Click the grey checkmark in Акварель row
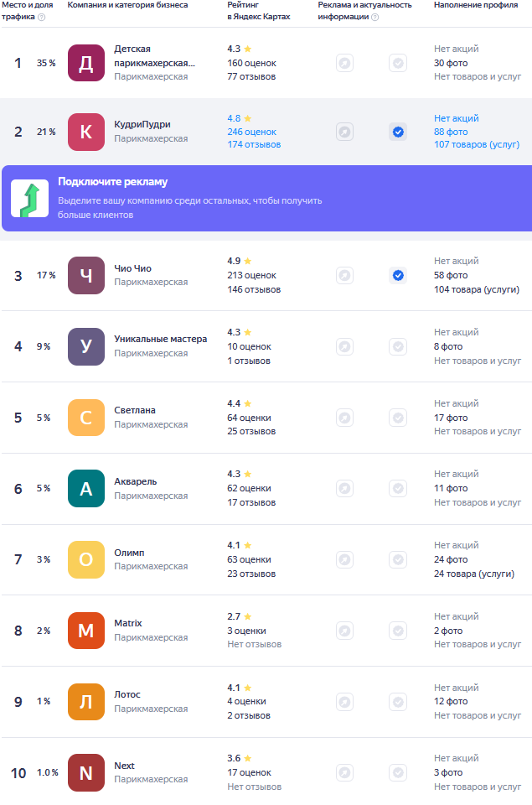Screen dimensions: 532x805 pyautogui.click(x=398, y=488)
